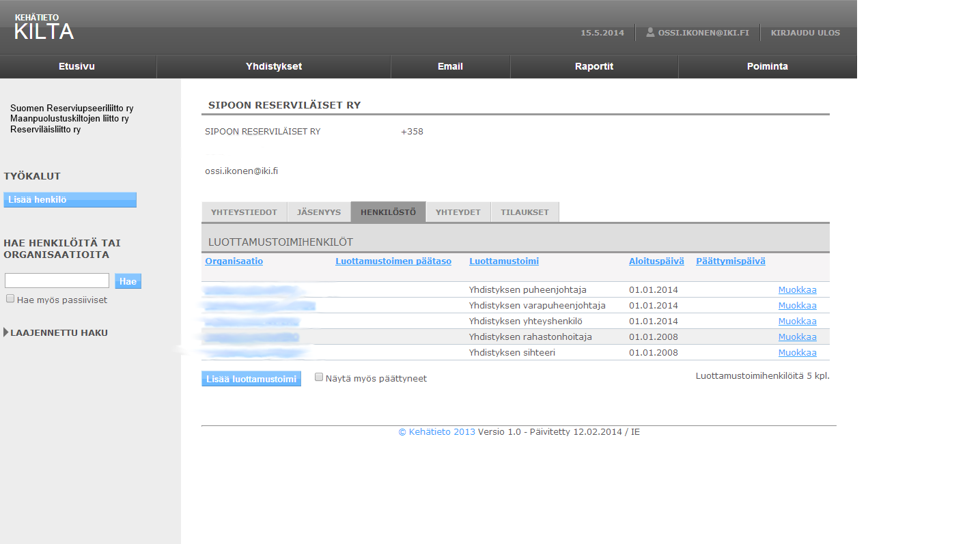This screenshot has height=544, width=980.
Task: Click Muokkaa for Yhdistyksen varapuheenjohtaja
Action: click(797, 305)
